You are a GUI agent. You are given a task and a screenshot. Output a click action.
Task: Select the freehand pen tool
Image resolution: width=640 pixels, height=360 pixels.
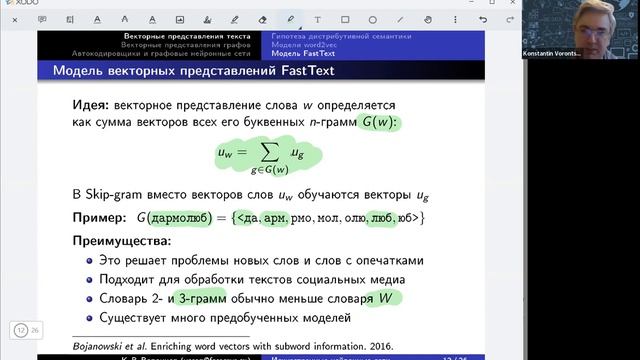[235, 20]
